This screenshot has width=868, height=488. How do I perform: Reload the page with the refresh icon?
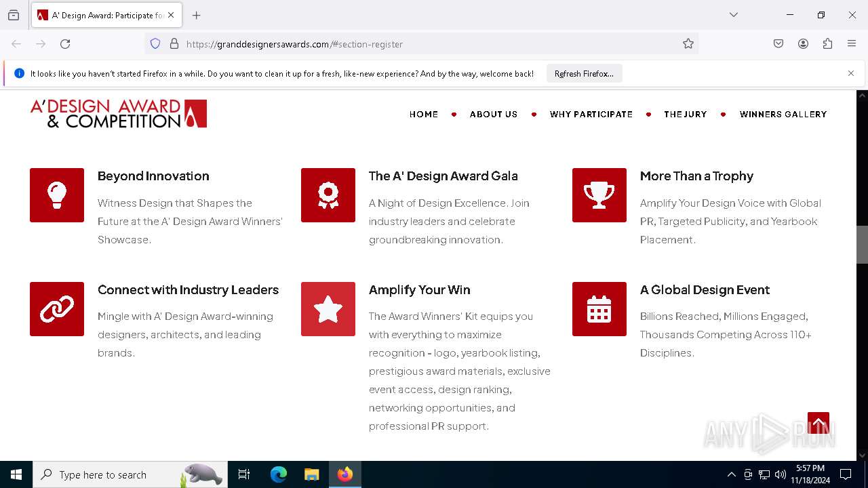[65, 44]
